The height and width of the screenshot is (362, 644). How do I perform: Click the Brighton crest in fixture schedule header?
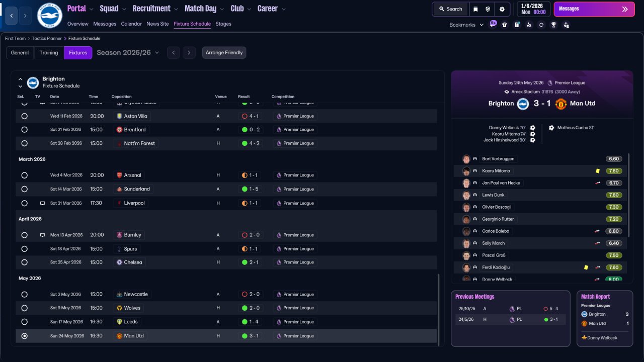coord(33,82)
